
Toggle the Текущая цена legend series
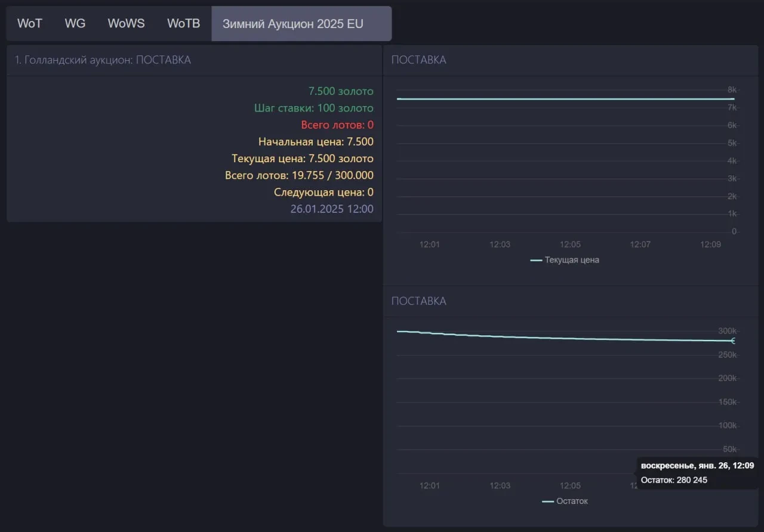point(571,260)
